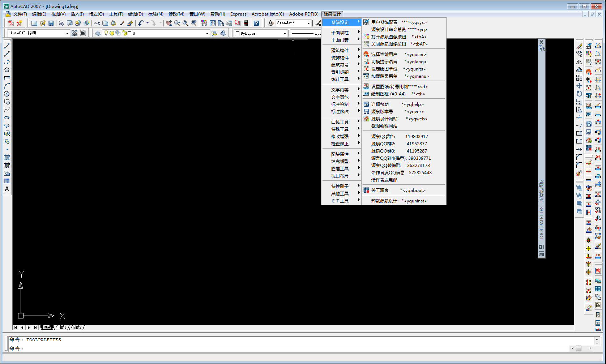Open the 绘图(D) menu
This screenshot has height=364, width=606.
pos(136,14)
